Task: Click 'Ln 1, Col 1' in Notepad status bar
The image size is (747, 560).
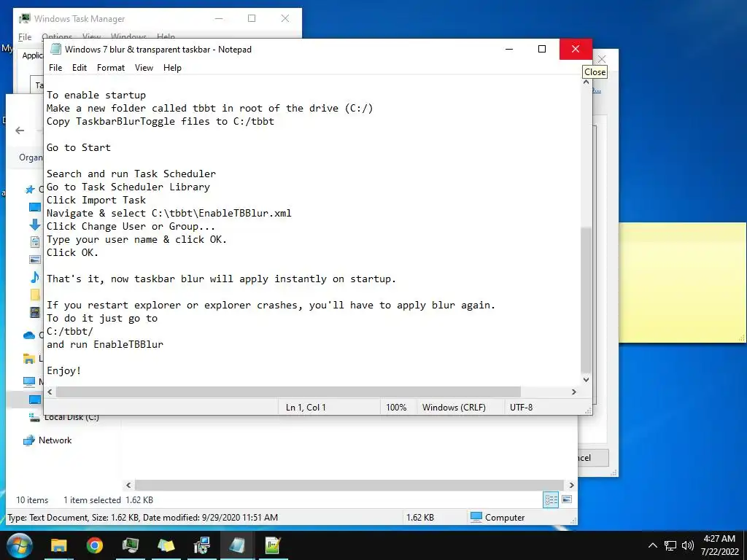Action: click(306, 408)
